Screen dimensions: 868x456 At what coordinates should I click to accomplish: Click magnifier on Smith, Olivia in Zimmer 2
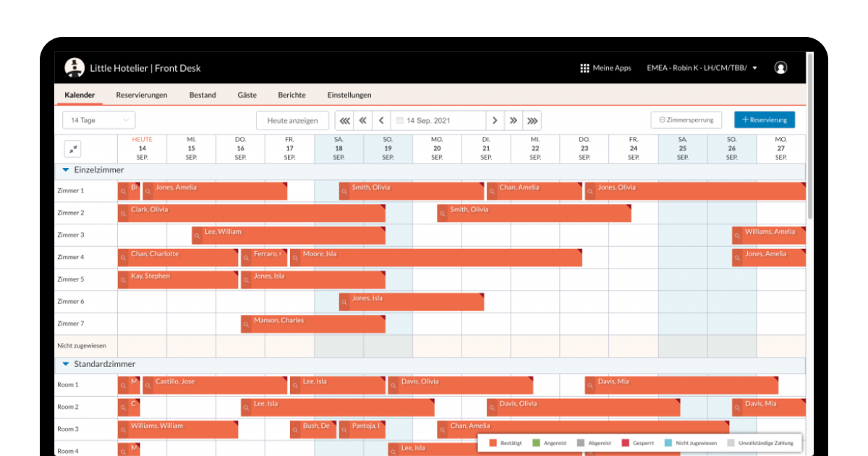point(443,214)
